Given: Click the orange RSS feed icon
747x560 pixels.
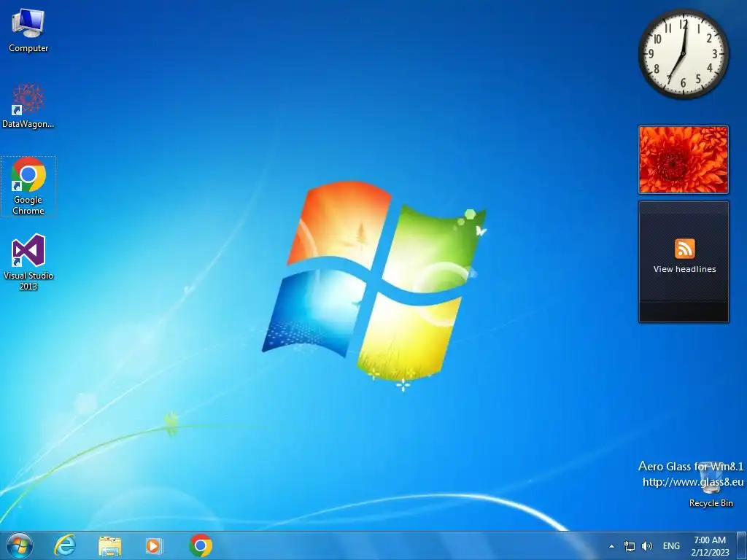Looking at the screenshot, I should pos(684,249).
